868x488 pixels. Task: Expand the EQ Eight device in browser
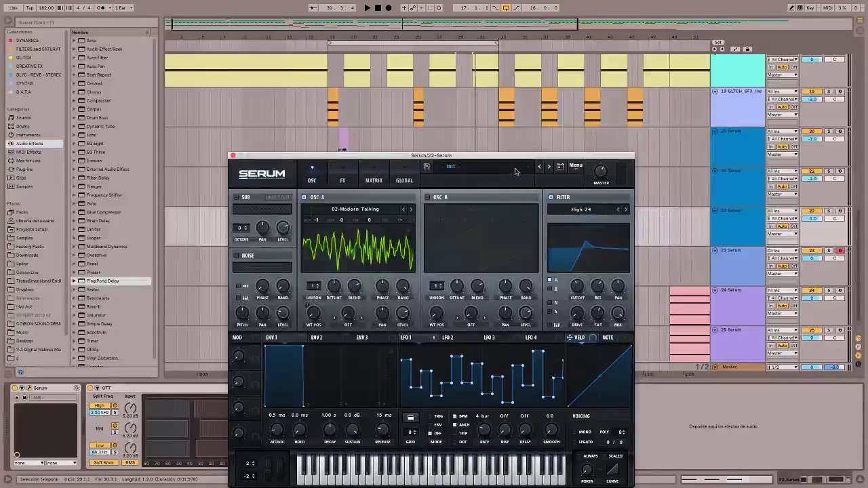tap(75, 143)
